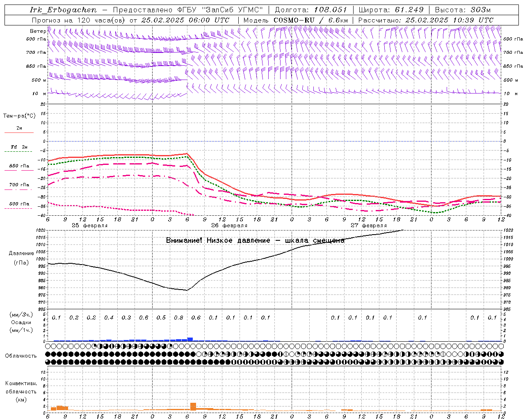Click the lowest point of pressure curve
Image resolution: width=525 pixels, height=420 pixels.
tap(187, 290)
